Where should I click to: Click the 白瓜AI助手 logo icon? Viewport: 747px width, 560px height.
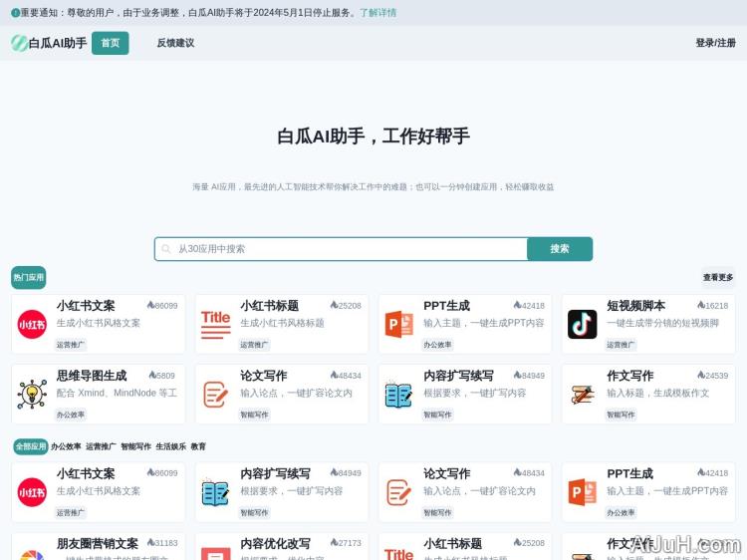(19, 43)
